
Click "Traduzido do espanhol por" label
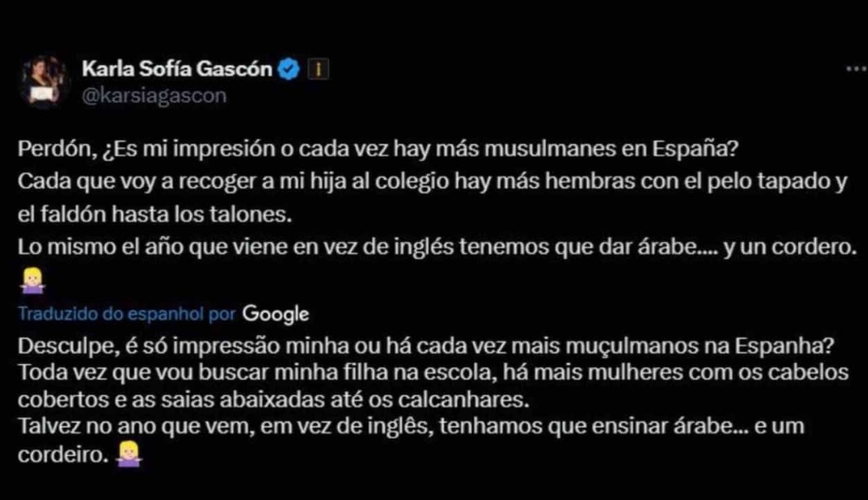click(x=128, y=314)
